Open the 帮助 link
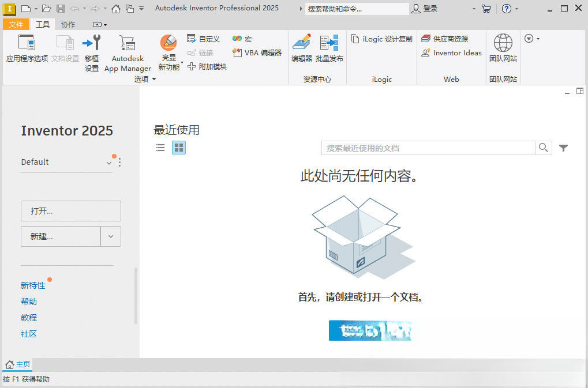 point(29,302)
